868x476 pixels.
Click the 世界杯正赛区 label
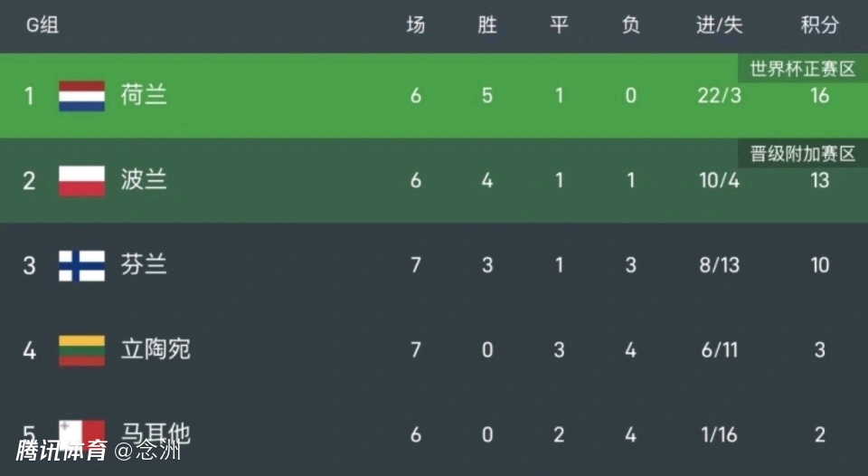tap(802, 69)
